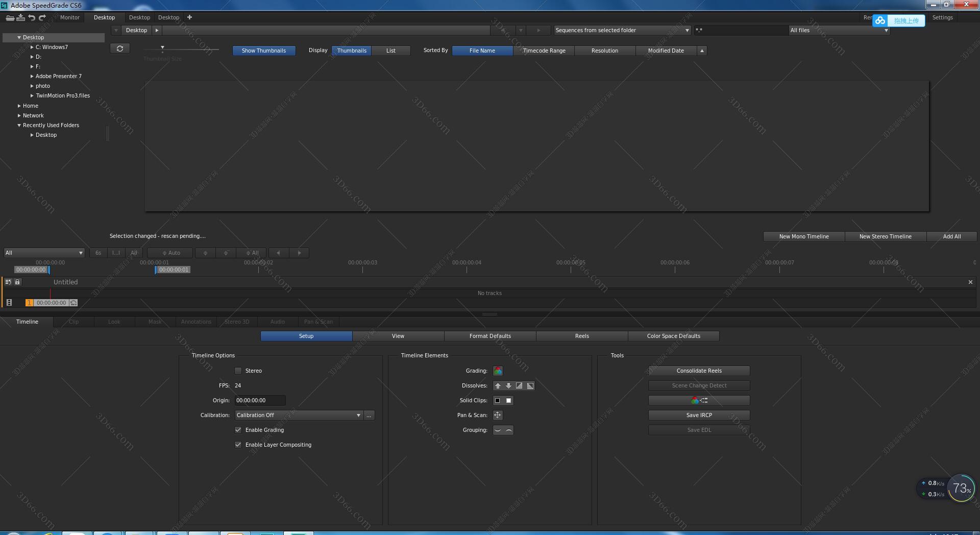
Task: Switch to the Monitor tab
Action: coord(70,17)
